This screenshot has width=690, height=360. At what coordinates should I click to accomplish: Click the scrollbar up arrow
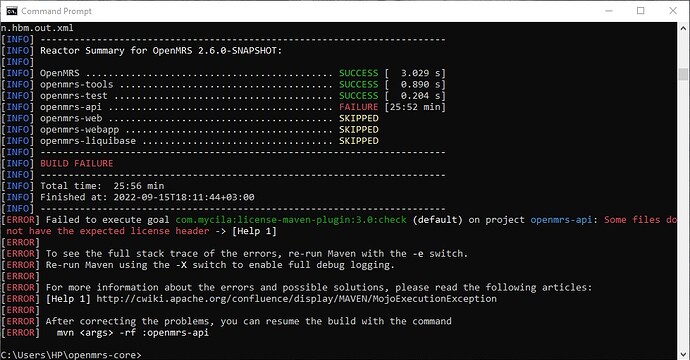click(x=683, y=28)
